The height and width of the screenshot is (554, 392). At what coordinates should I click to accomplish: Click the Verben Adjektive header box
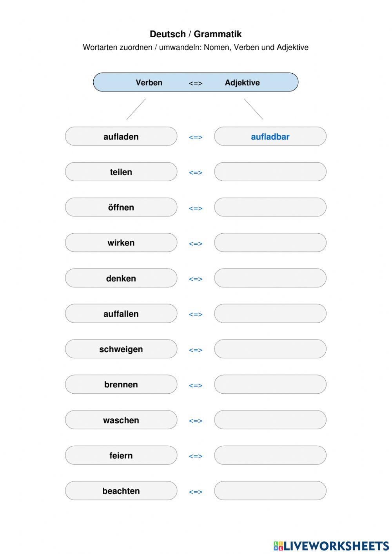pos(196,82)
